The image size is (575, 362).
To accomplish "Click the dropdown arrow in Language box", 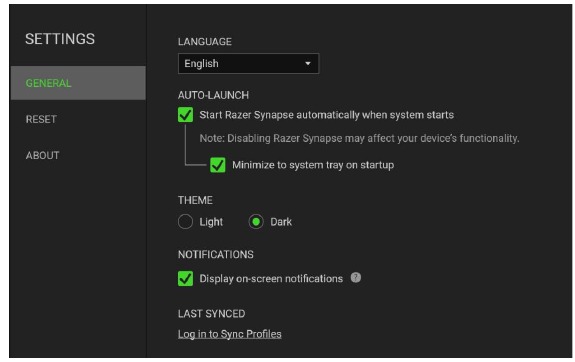I will click(x=308, y=63).
